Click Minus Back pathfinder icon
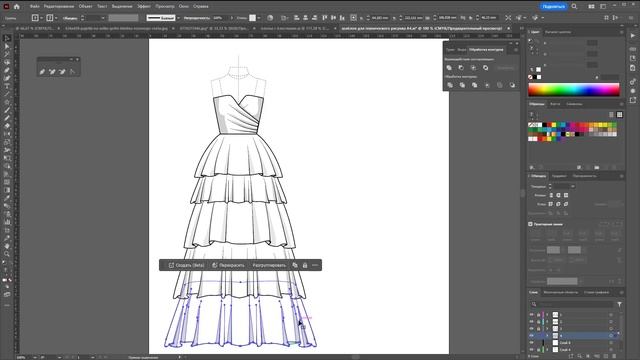640x360 pixels. click(512, 85)
